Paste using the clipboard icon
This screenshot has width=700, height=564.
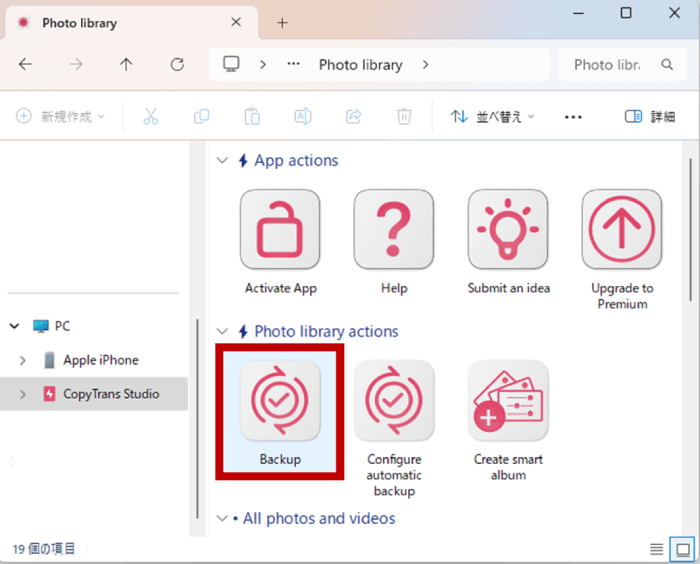(252, 117)
